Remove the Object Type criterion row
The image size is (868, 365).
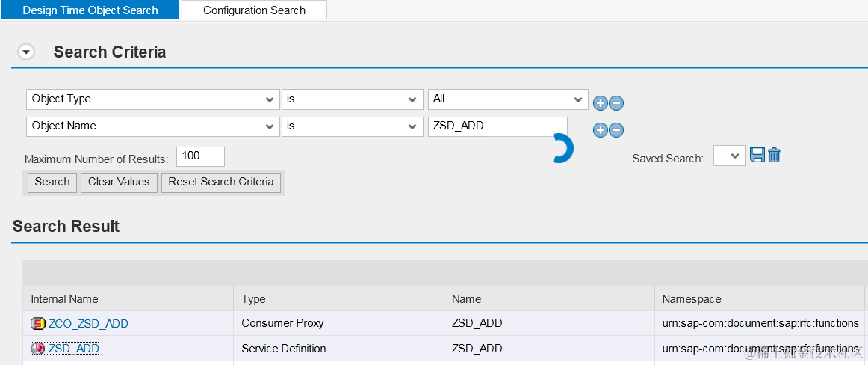pyautogui.click(x=616, y=103)
